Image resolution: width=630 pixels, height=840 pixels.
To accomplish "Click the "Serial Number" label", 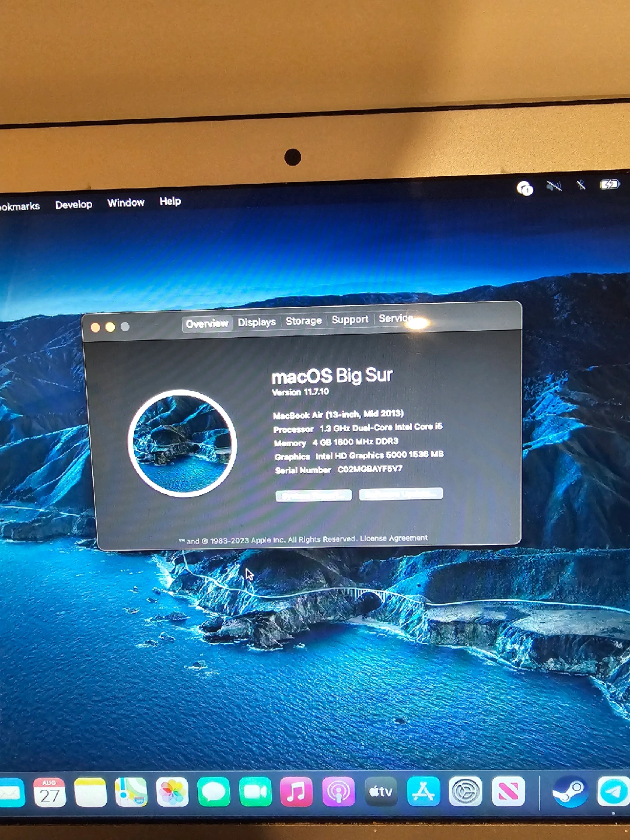I will click(303, 470).
